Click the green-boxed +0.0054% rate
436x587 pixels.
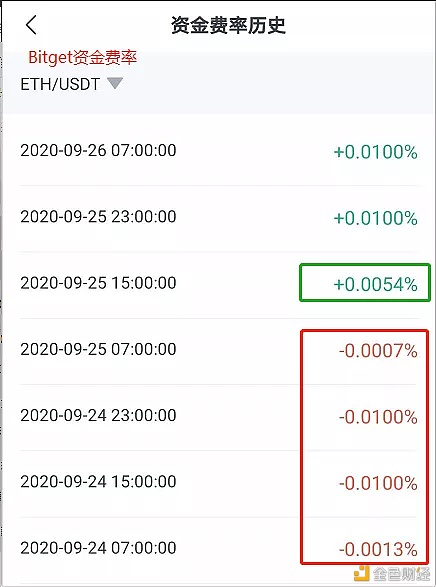click(x=375, y=285)
